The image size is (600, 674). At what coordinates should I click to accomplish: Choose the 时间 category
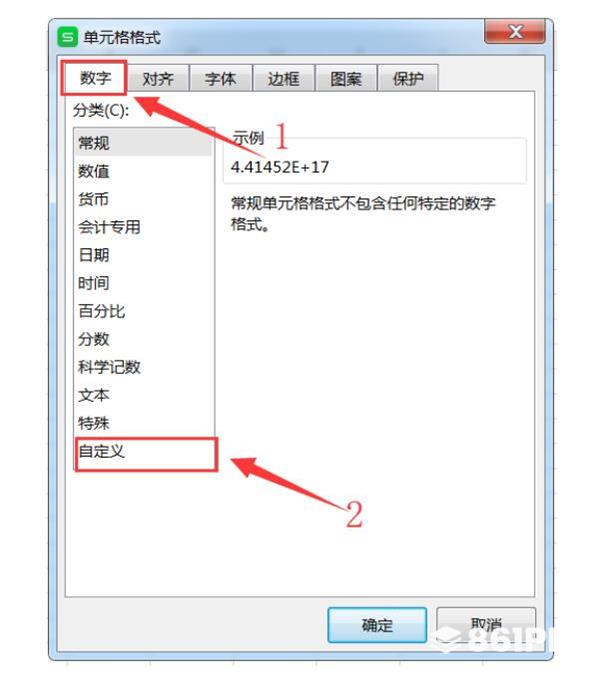tap(144, 283)
